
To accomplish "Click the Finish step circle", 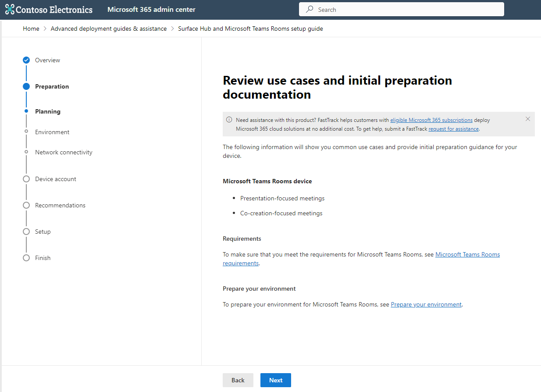I will pyautogui.click(x=26, y=258).
